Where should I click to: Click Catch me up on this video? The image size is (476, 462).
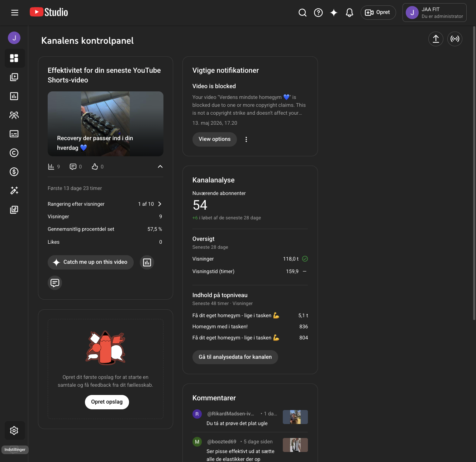coord(91,262)
